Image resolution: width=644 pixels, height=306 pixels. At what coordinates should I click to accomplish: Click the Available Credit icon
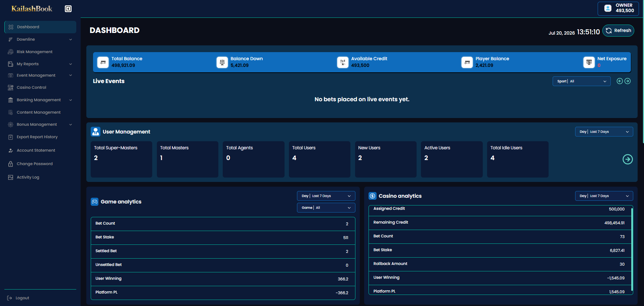(343, 62)
